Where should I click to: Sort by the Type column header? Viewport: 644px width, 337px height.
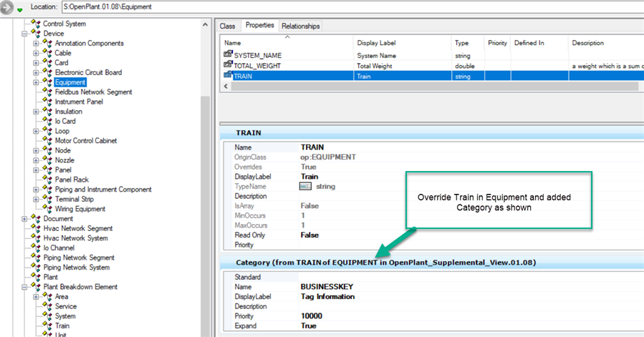click(x=468, y=43)
